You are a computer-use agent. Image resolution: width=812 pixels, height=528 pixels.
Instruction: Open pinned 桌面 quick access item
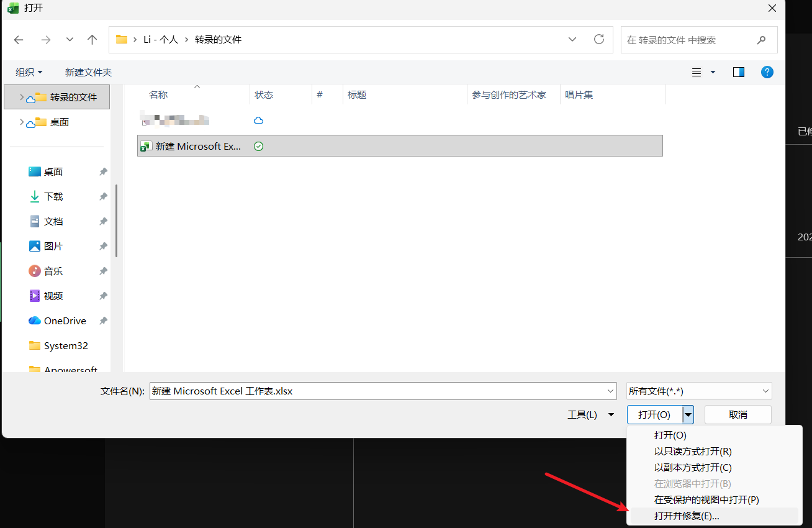pyautogui.click(x=53, y=171)
